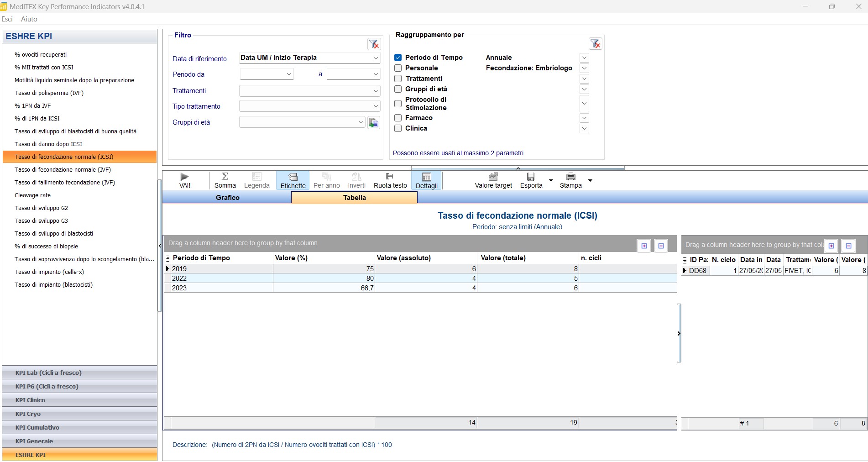Toggle the Dettagli details panel
The height and width of the screenshot is (462, 868).
(x=427, y=181)
